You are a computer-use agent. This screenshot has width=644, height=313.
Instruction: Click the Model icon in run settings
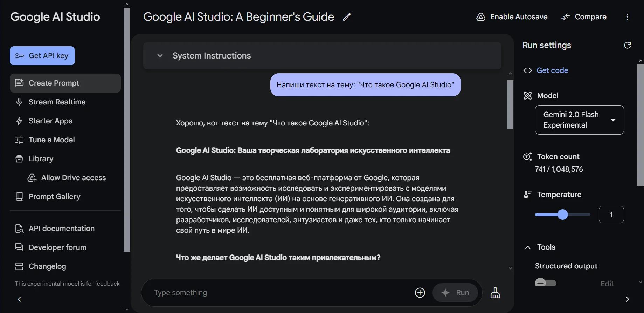pos(528,96)
